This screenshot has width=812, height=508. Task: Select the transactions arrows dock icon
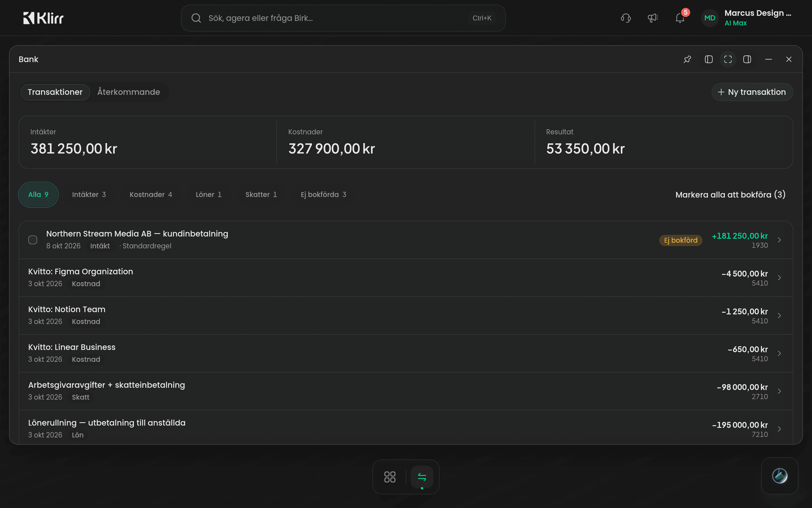[422, 477]
